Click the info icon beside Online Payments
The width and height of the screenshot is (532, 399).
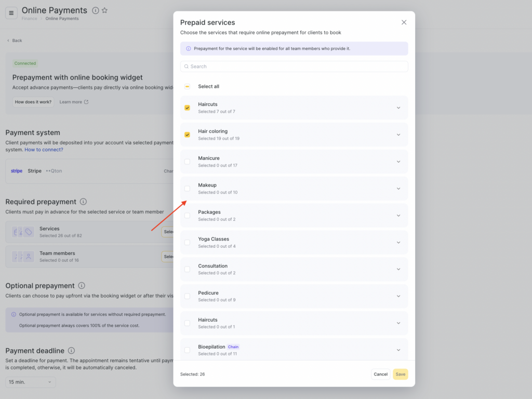[x=95, y=10]
